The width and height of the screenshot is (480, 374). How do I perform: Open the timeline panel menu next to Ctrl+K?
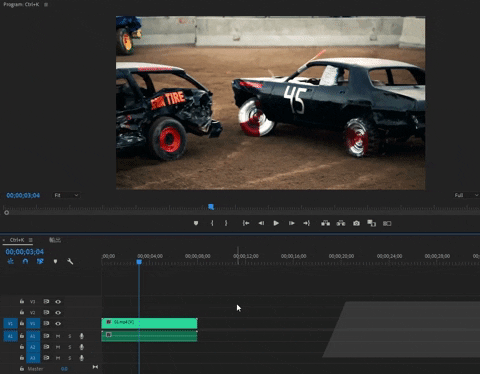point(31,240)
